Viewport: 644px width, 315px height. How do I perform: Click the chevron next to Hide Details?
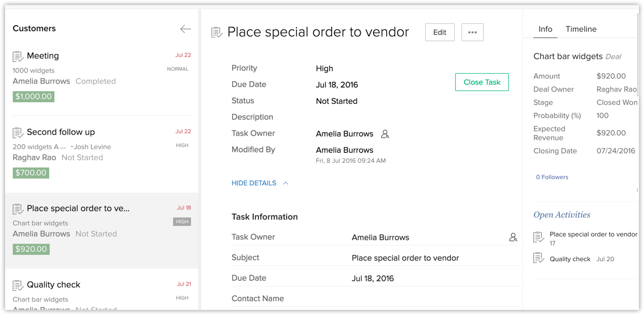click(286, 183)
